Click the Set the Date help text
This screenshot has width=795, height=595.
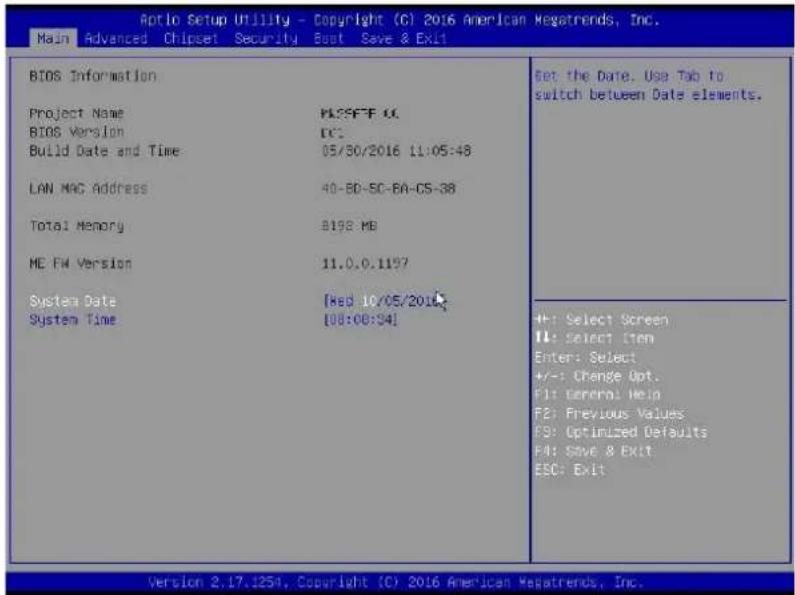(648, 85)
